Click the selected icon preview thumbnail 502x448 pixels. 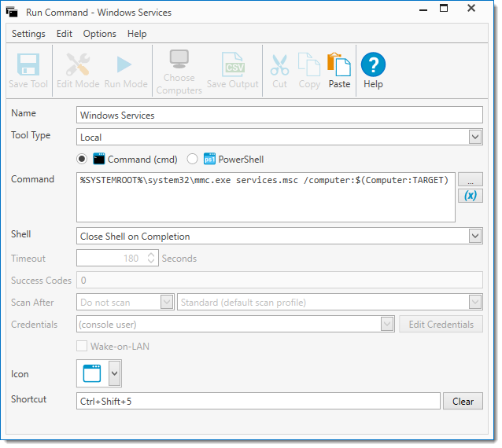click(x=92, y=373)
